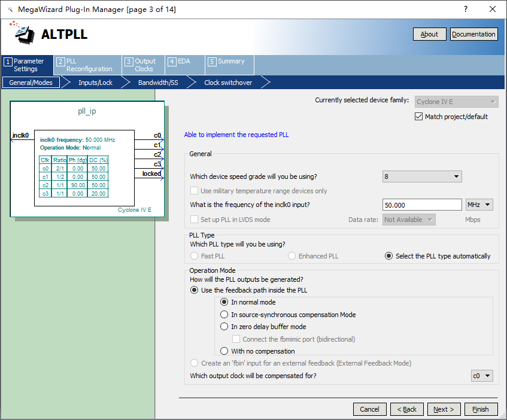Screen dimensions: 507x420
Task: Click 'Able to implement the requested PLL' message
Action: coord(236,135)
